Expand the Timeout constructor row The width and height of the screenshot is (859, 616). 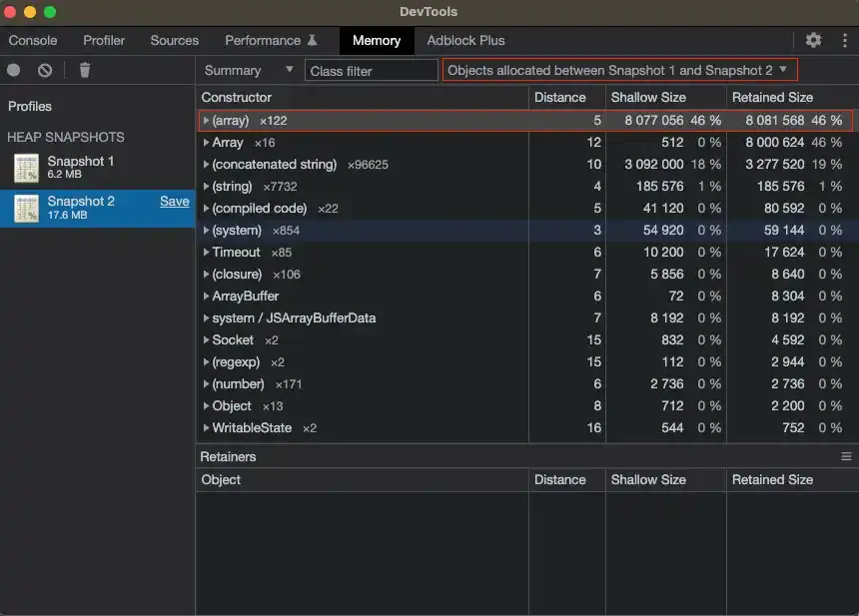coord(206,252)
